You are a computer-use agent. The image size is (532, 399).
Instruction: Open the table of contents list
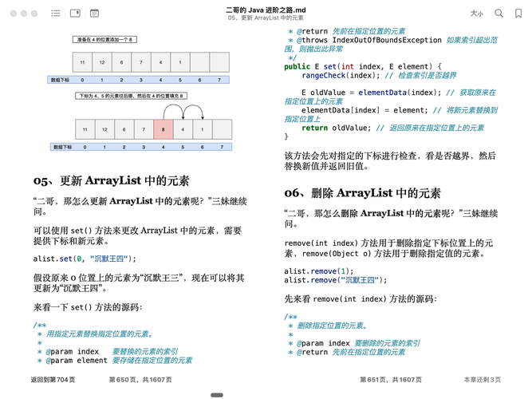pos(56,14)
